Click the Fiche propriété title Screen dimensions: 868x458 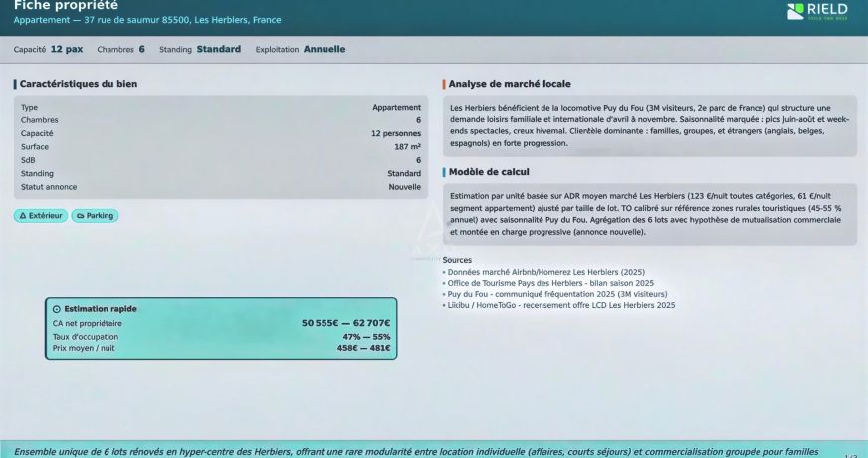(x=66, y=6)
